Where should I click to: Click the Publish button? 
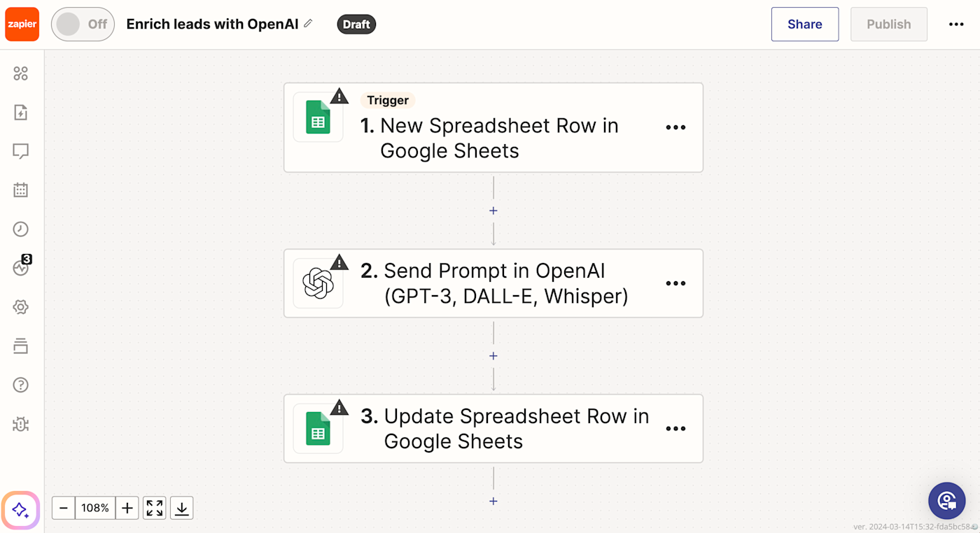tap(889, 24)
